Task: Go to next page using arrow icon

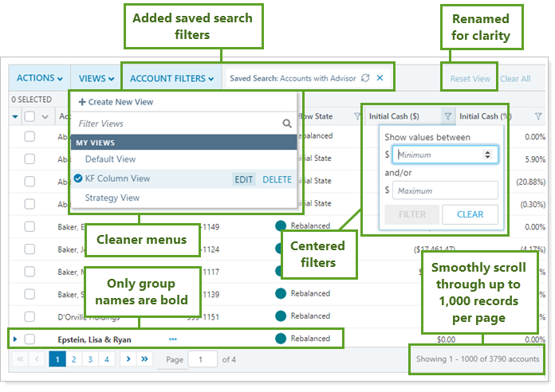Action: click(x=128, y=359)
